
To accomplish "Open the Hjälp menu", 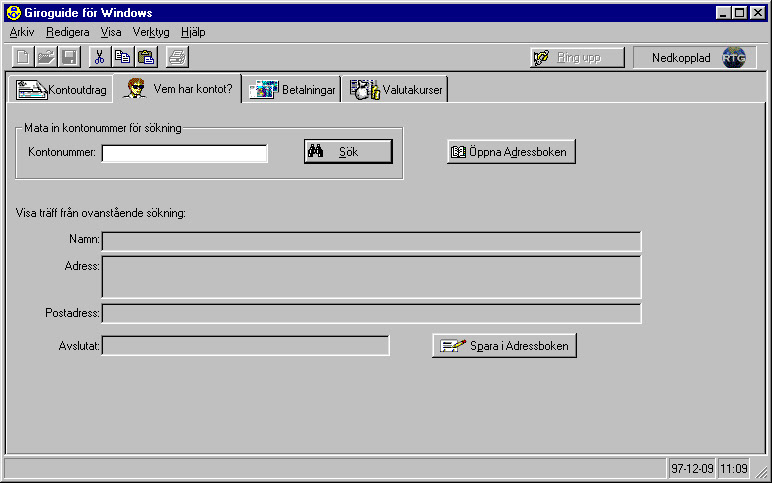I will click(193, 32).
